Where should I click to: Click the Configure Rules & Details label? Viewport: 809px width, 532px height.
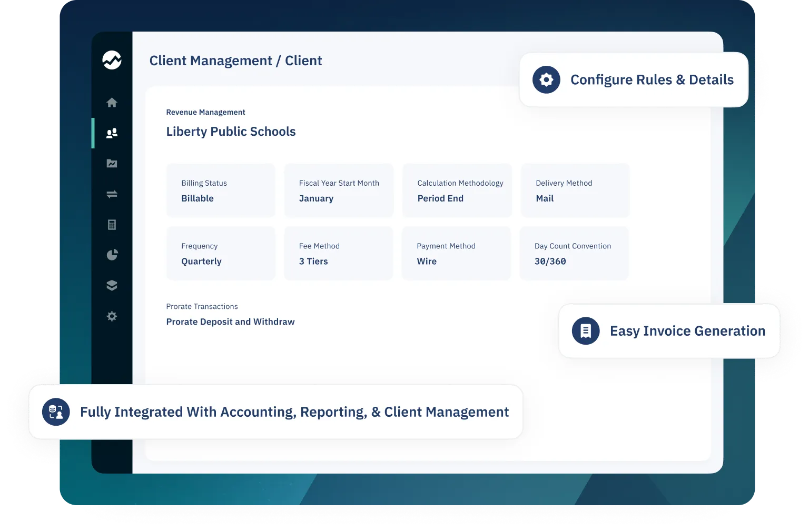click(652, 79)
